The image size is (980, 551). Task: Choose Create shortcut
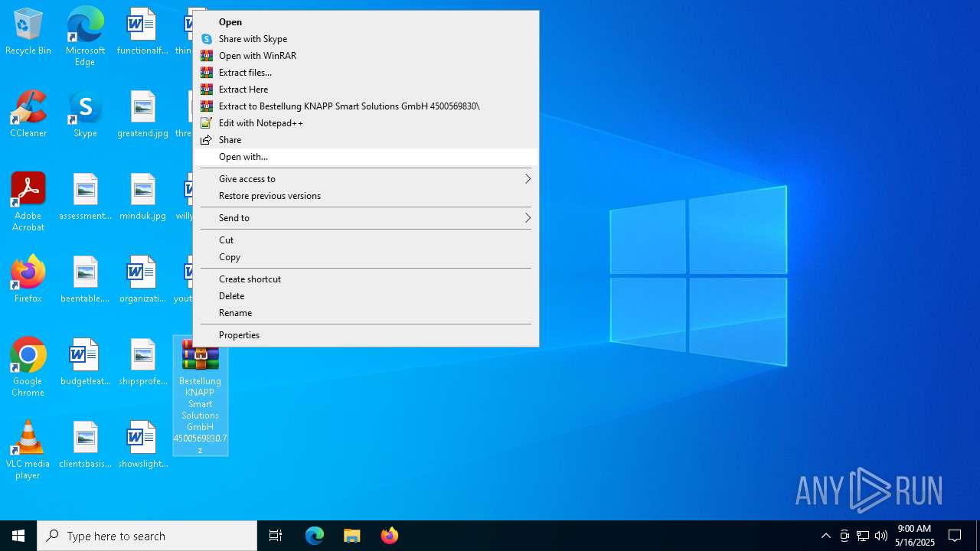[x=366, y=279]
